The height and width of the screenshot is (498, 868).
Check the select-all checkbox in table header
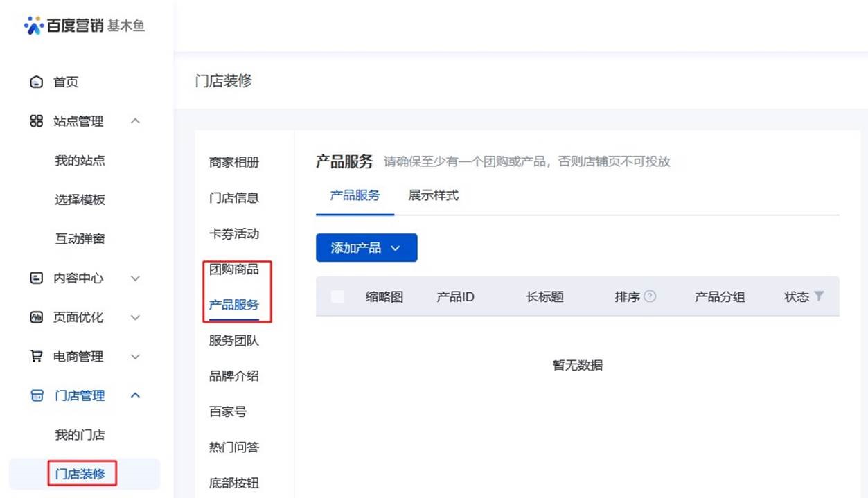[x=337, y=296]
